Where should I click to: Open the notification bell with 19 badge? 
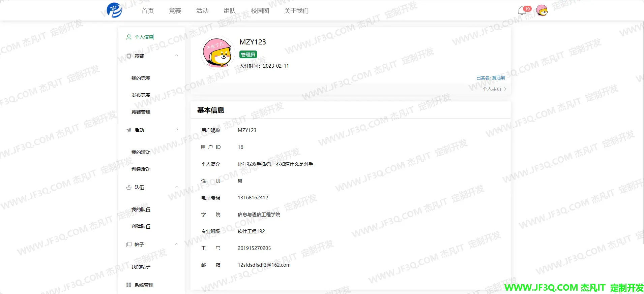[522, 11]
